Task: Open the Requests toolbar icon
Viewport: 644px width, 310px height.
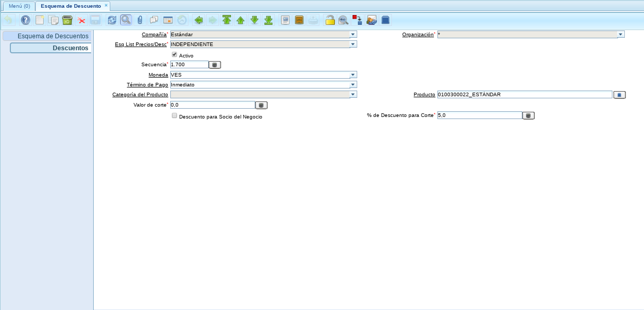Action: (x=372, y=20)
